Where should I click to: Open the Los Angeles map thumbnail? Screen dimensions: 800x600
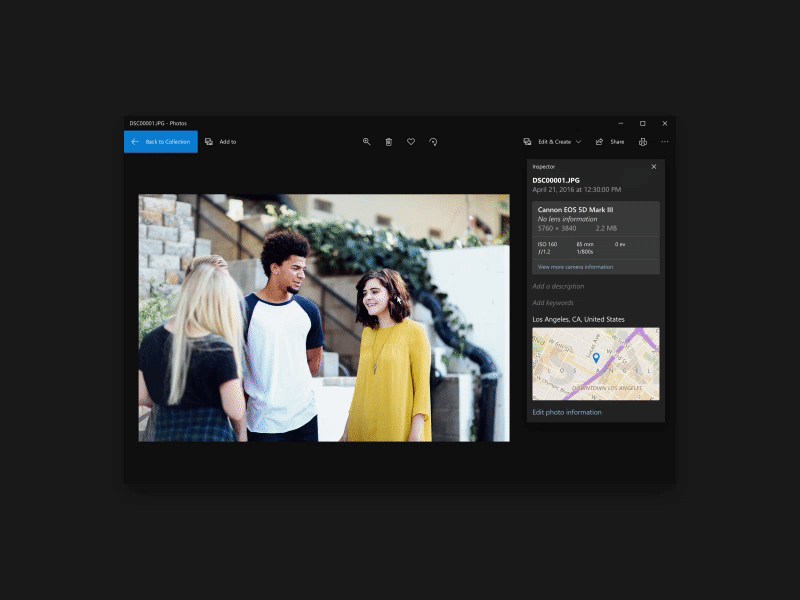[596, 364]
